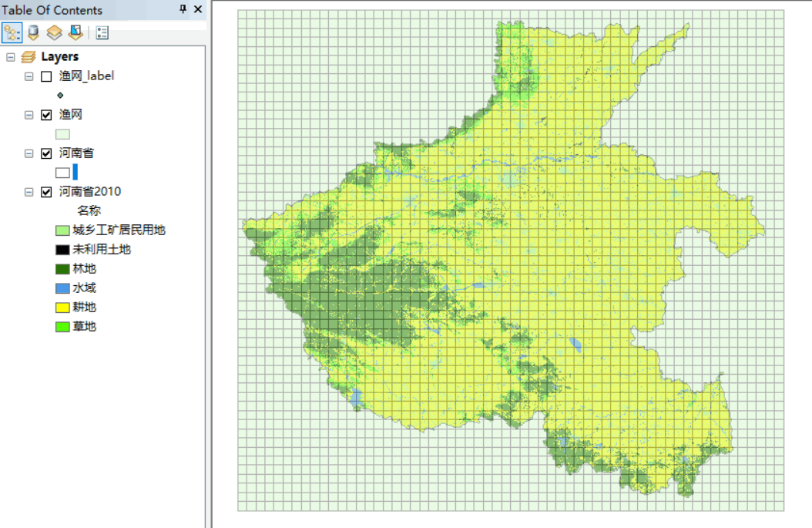Image resolution: width=812 pixels, height=528 pixels.
Task: Click the 未利用土地 legend label
Action: coord(102,249)
